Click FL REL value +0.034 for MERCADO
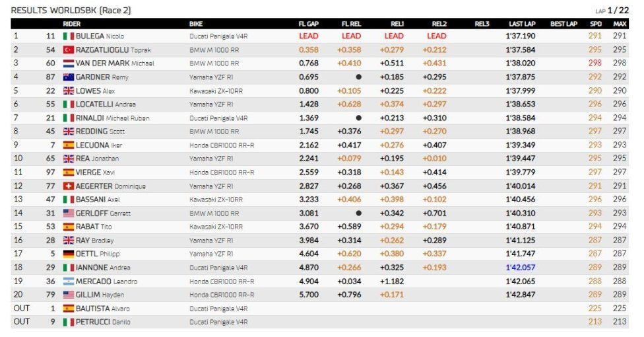Viewport: 644px width, 337px height. 349,281
